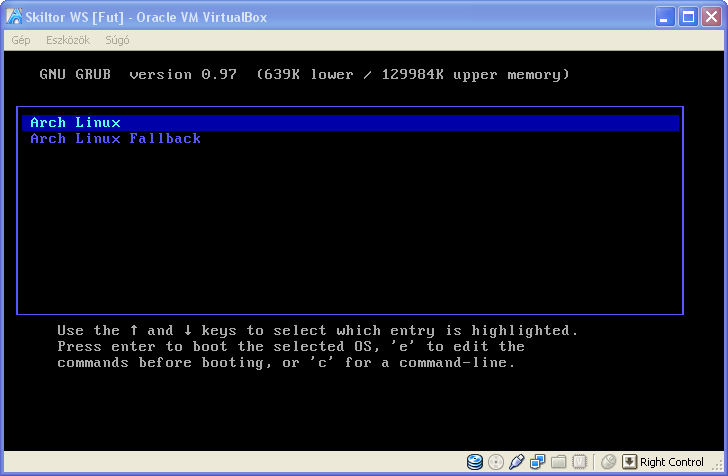Close the Skiltor WS VirtualBox window
Screen dimensions: 728x476
click(711, 17)
